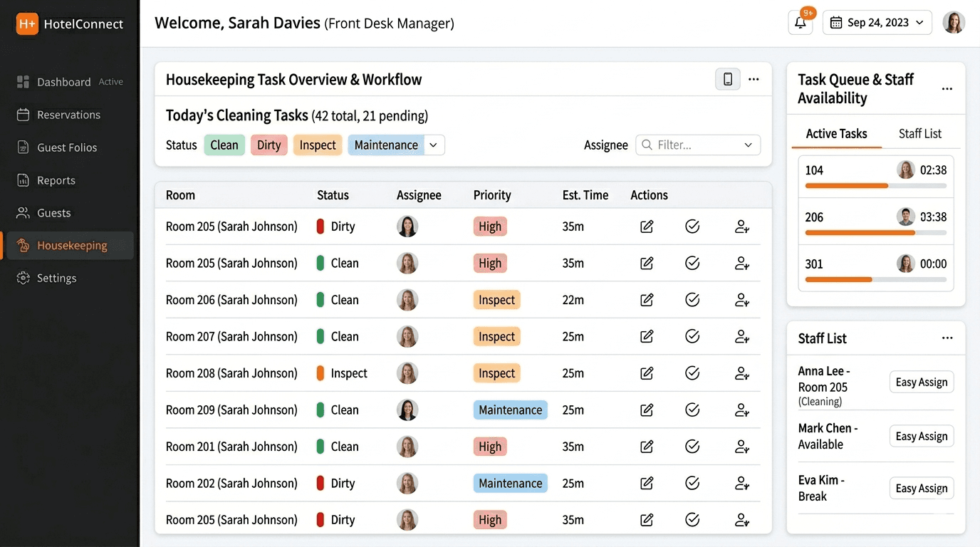Click the edit icon for Room 209

coord(647,410)
